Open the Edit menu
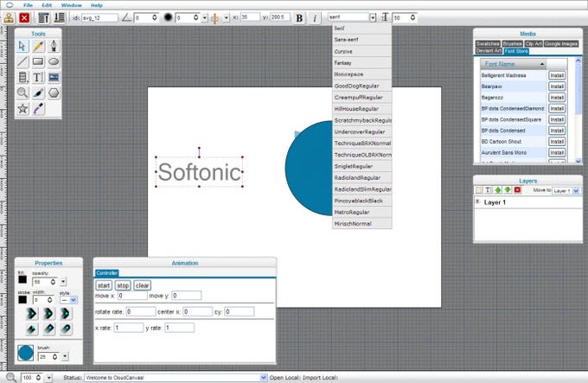Image resolution: width=588 pixels, height=383 pixels. coord(47,5)
